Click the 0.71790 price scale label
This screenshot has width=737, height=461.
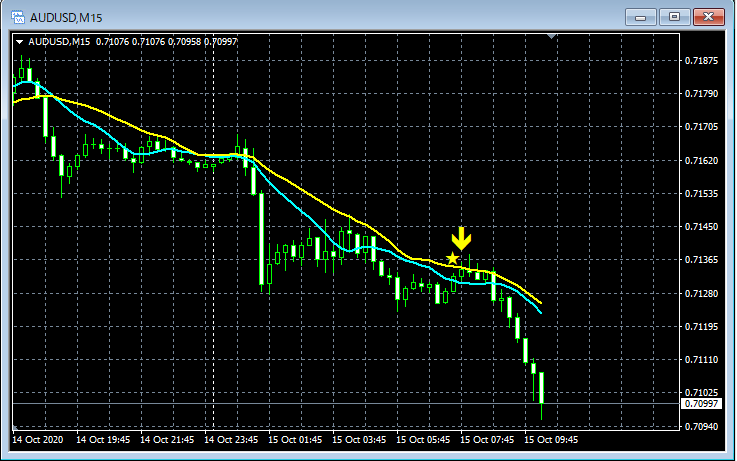pyautogui.click(x=701, y=94)
